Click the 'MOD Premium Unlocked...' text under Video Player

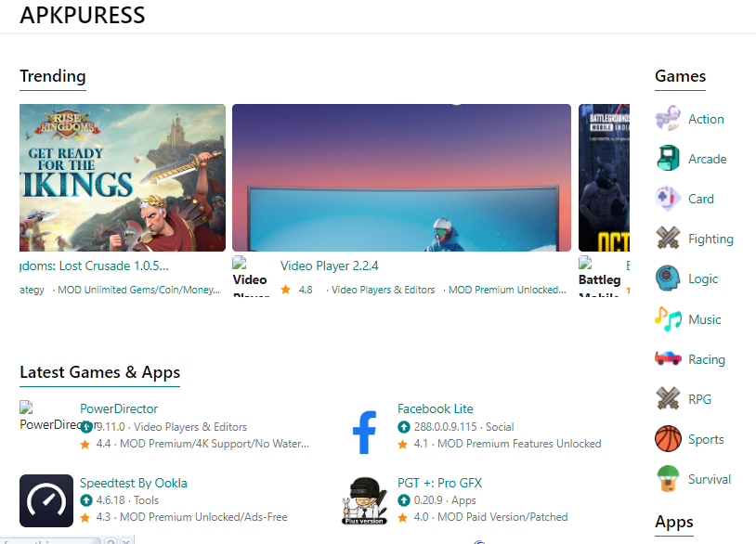(x=507, y=290)
